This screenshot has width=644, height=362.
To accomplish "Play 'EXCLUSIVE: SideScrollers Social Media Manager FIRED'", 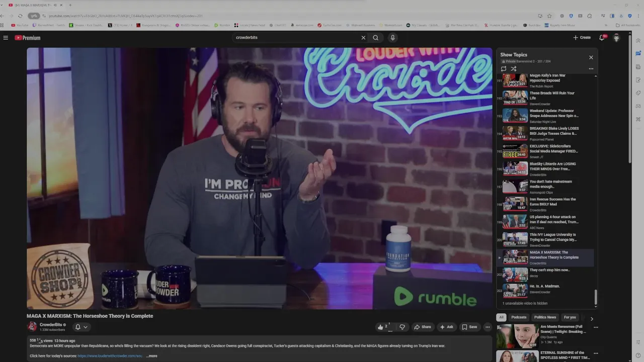I will point(546,151).
